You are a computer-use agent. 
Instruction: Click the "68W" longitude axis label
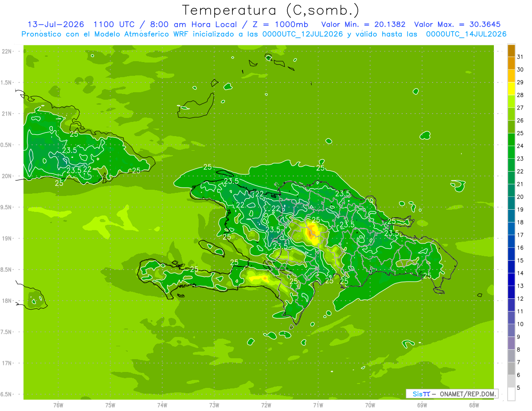pos(473,405)
